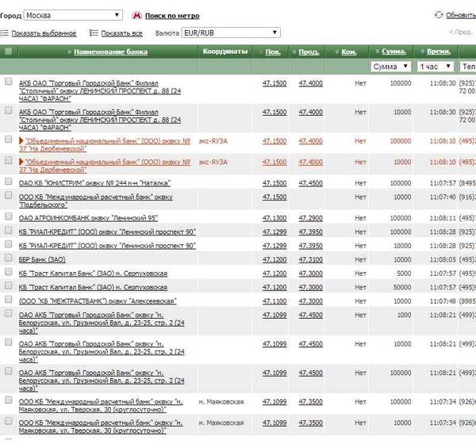This screenshot has width=476, height=448.
Task: Click sort arrows icon before Время
Action: (422, 52)
